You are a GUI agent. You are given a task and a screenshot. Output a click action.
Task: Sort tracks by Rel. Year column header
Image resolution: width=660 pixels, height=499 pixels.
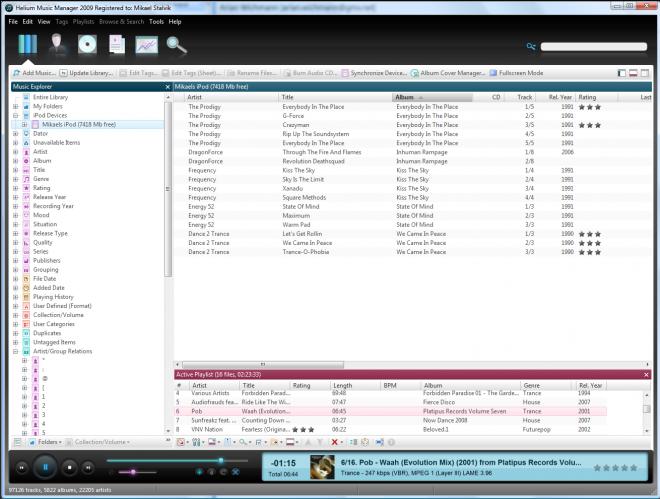click(x=555, y=97)
